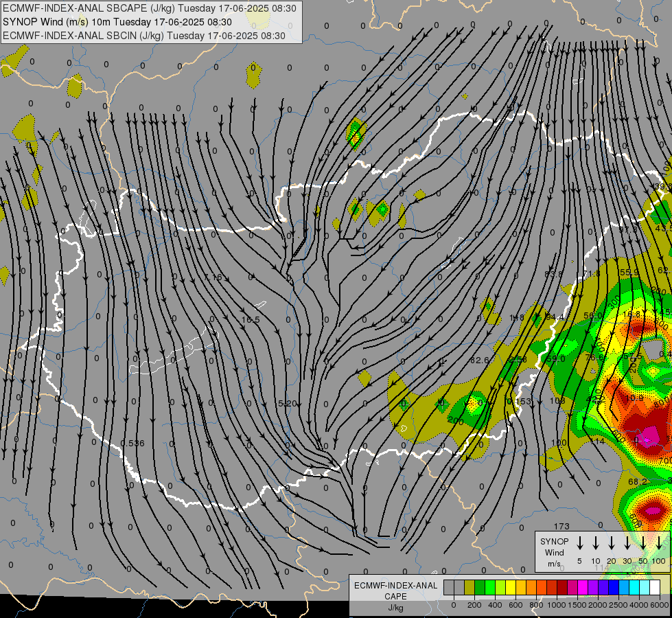Click the 50 m/s wind arrow in the SYNOP legend
The height and width of the screenshot is (618, 672).
[643, 542]
